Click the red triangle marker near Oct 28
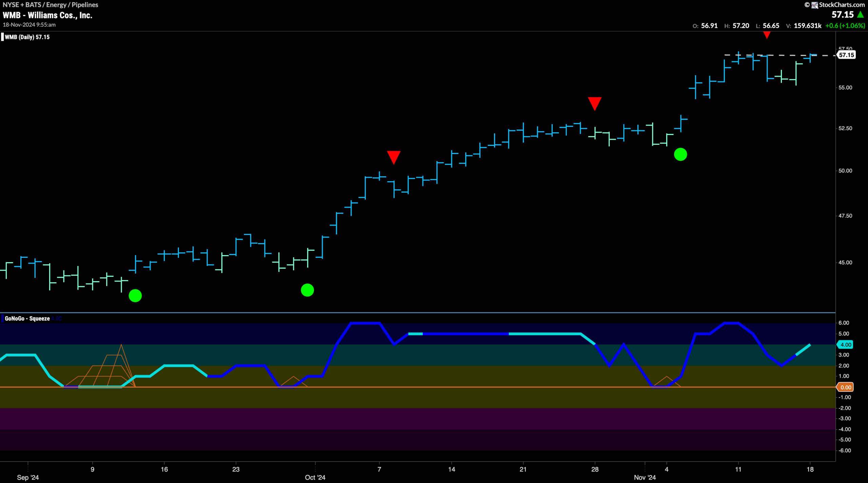This screenshot has height=483, width=868. (x=595, y=104)
